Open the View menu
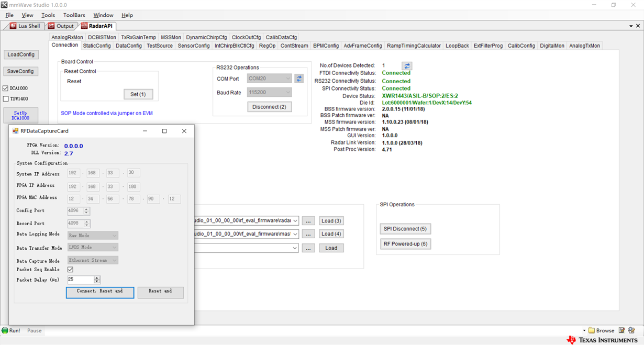The image size is (644, 345). [x=27, y=15]
